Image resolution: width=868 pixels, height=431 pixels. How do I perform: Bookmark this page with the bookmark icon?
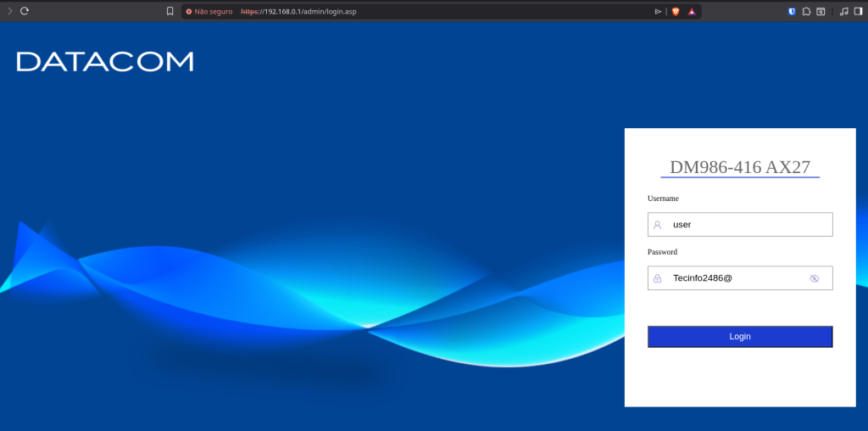click(170, 11)
